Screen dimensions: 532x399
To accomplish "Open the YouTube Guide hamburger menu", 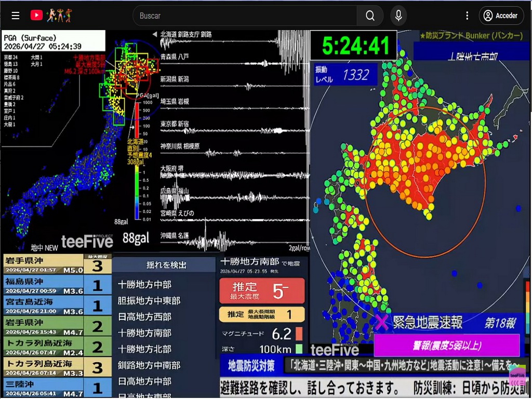I will tap(15, 15).
